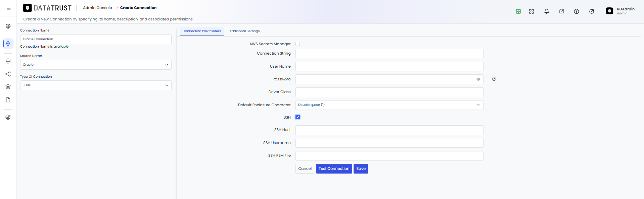Click the DataTrust shield logo
Screen dimensions: 644x199
click(x=28, y=8)
